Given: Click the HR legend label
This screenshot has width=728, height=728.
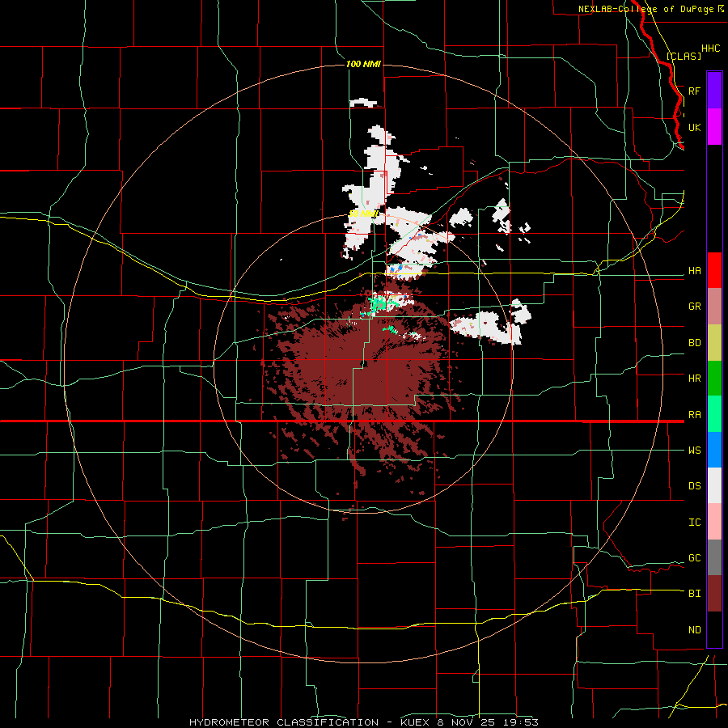Looking at the screenshot, I should point(694,379).
